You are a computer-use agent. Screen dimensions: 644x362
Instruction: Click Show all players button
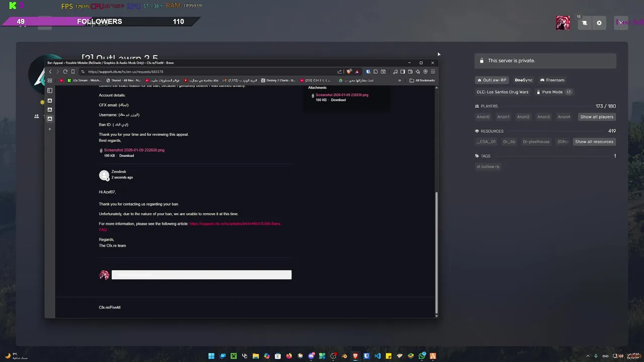597,117
